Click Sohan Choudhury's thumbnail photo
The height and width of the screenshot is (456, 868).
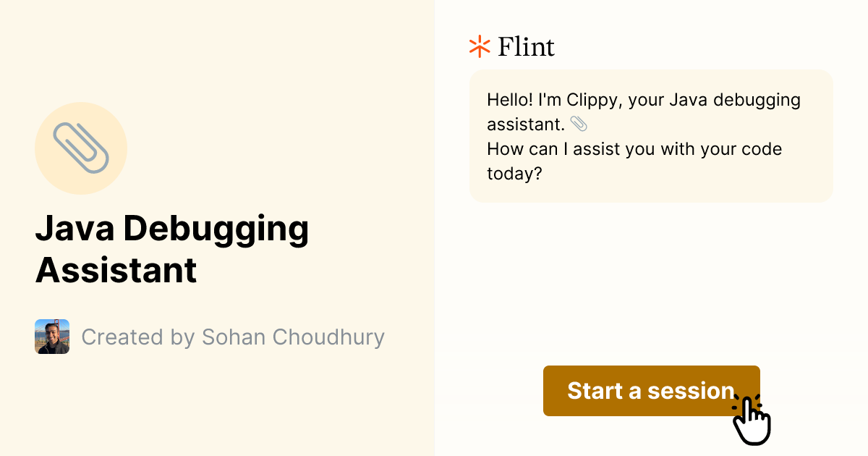52,337
